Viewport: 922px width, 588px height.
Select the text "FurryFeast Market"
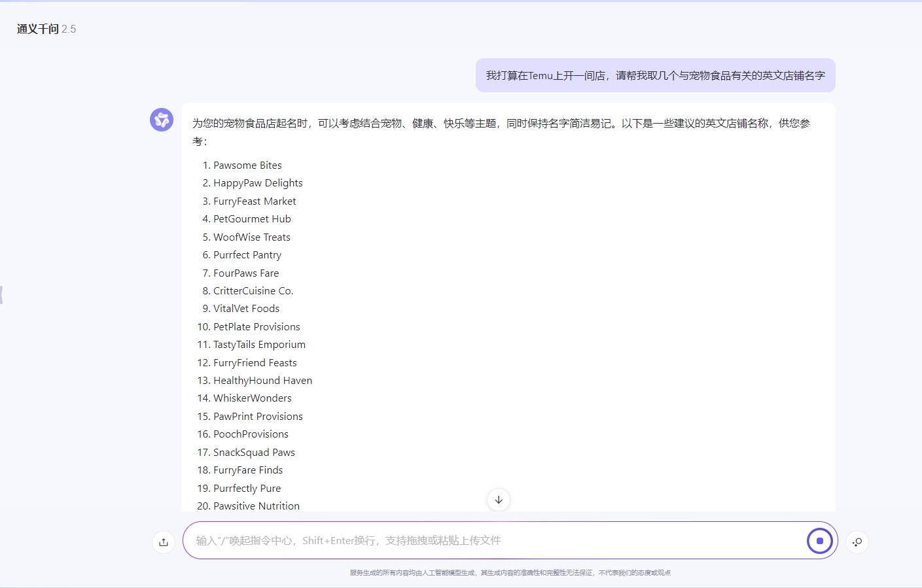click(255, 201)
